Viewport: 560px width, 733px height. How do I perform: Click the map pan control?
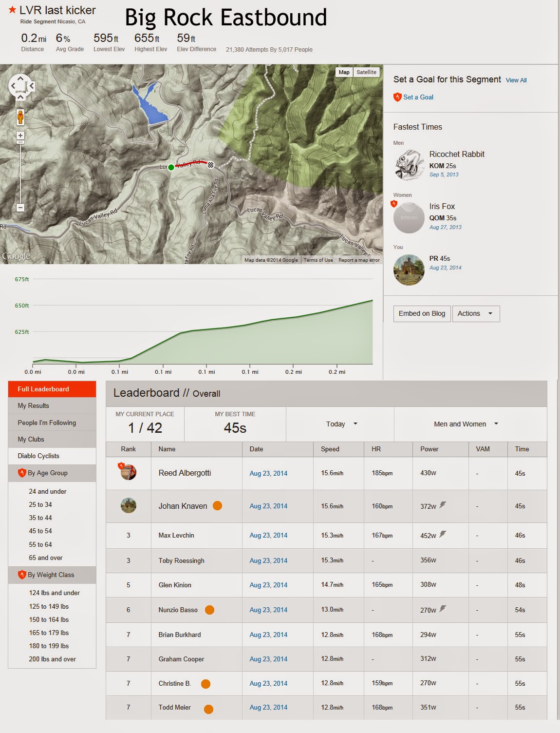coord(20,86)
